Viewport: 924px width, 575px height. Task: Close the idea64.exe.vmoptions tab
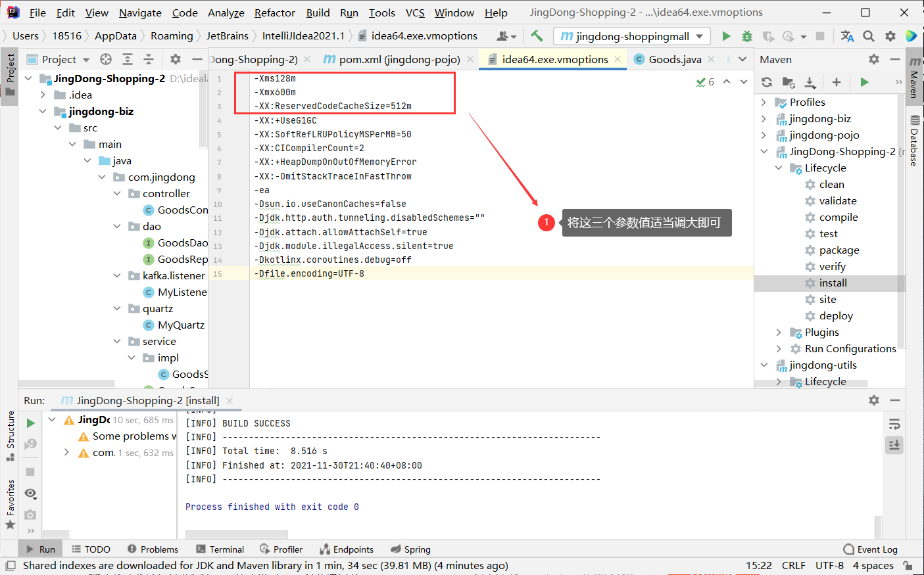tap(618, 59)
